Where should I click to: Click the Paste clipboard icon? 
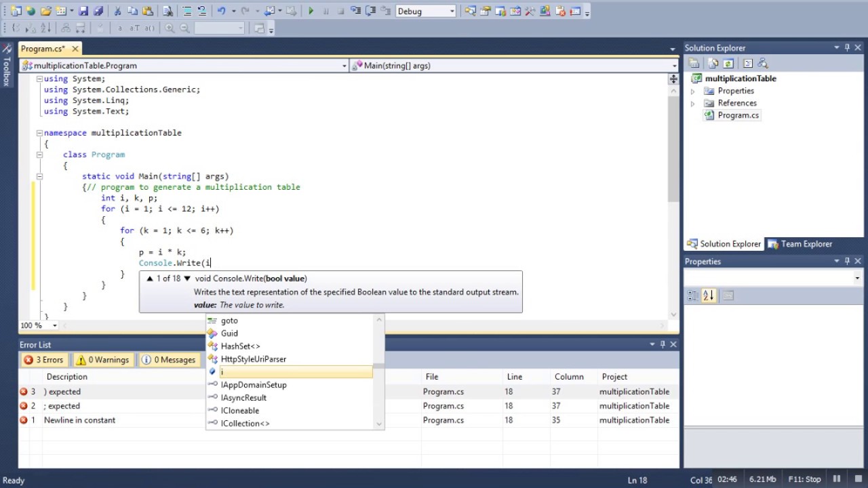147,11
